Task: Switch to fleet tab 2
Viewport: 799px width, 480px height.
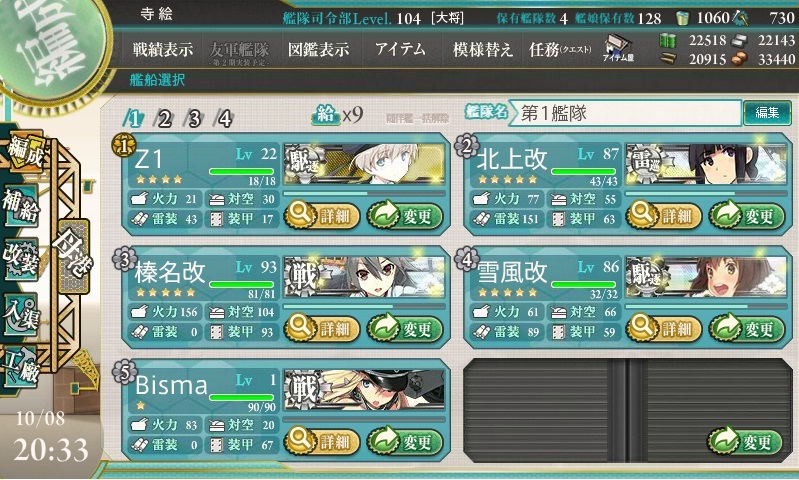Action: pyautogui.click(x=164, y=119)
